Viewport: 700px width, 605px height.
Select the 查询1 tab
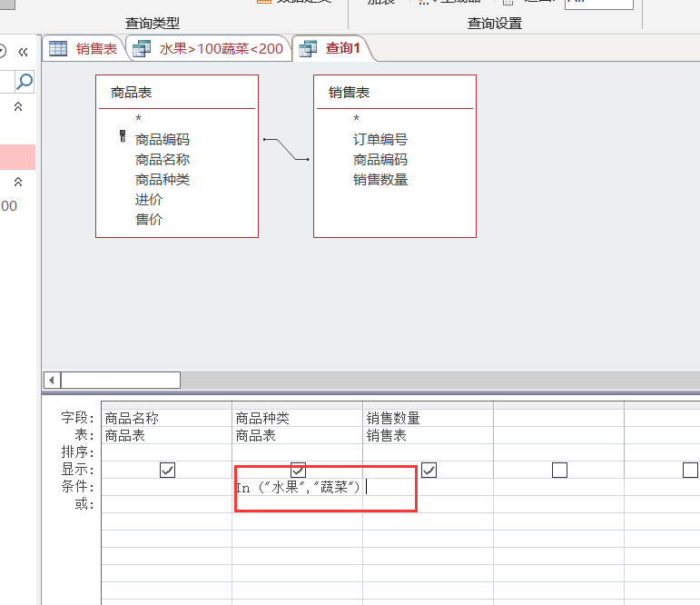click(x=332, y=48)
